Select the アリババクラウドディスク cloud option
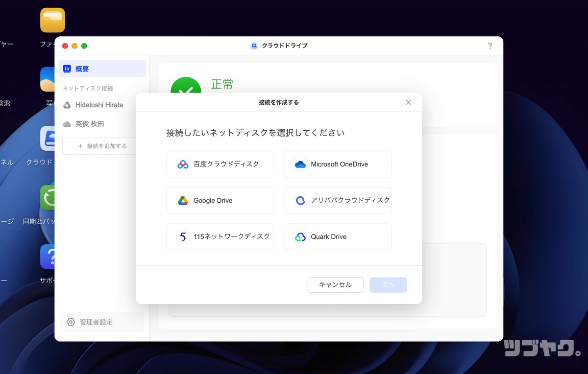 337,200
